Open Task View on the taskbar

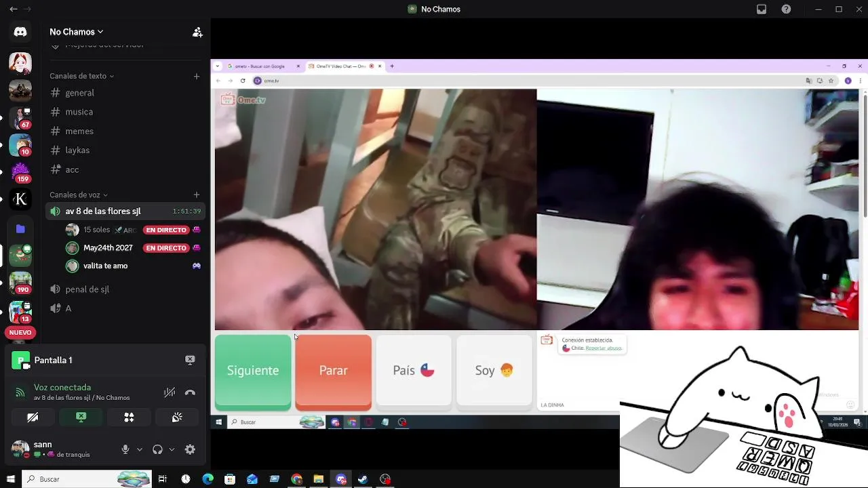(163, 479)
